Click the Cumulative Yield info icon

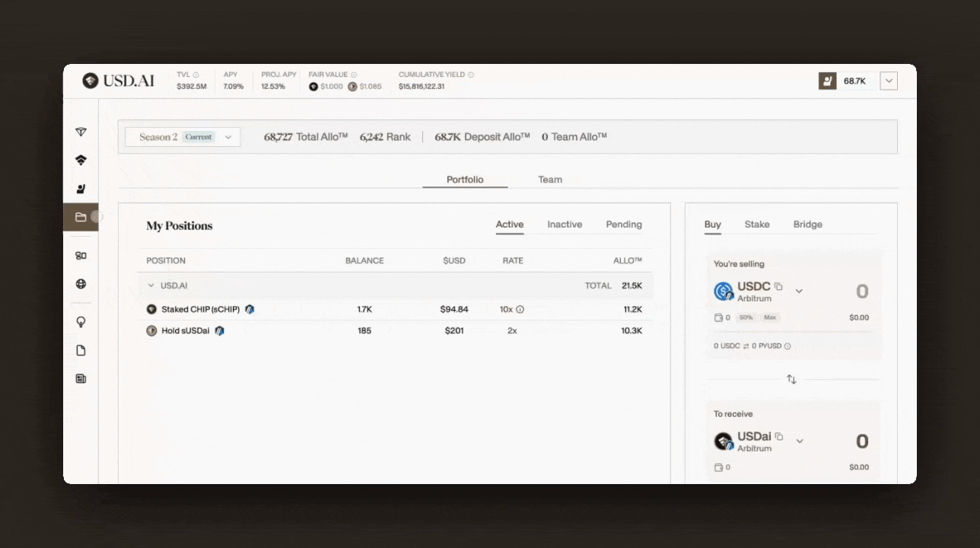[471, 75]
